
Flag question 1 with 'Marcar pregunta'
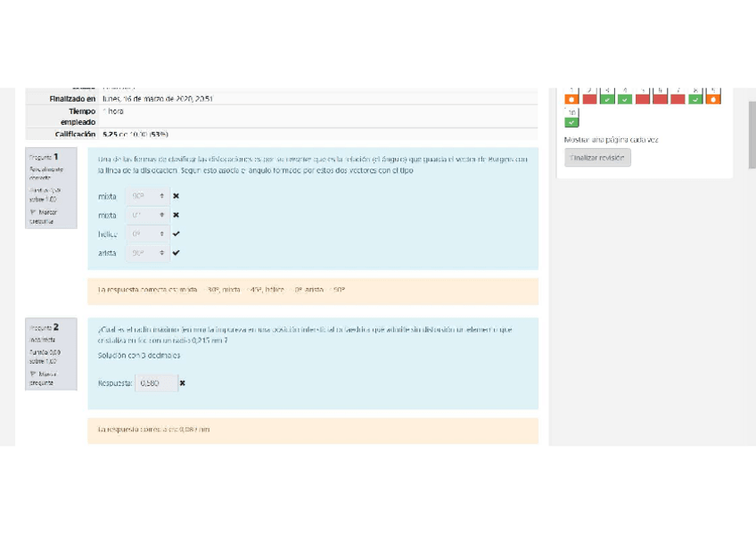pyautogui.click(x=44, y=217)
